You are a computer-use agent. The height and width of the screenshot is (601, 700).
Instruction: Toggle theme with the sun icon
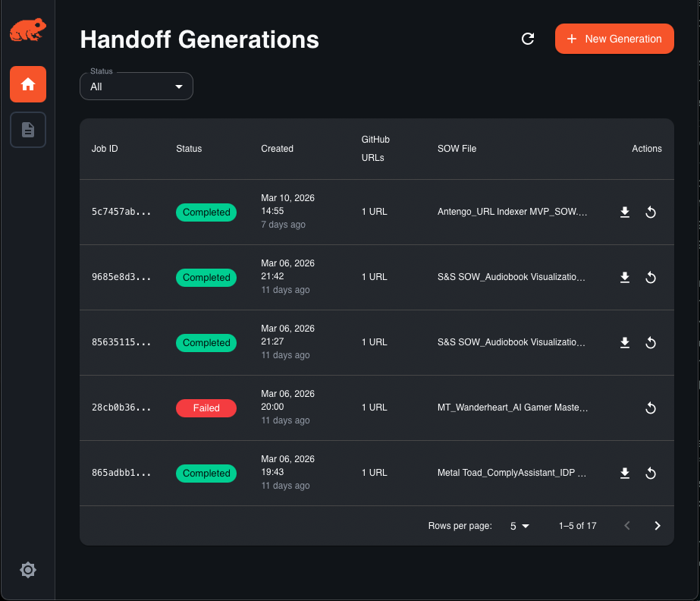(x=27, y=570)
